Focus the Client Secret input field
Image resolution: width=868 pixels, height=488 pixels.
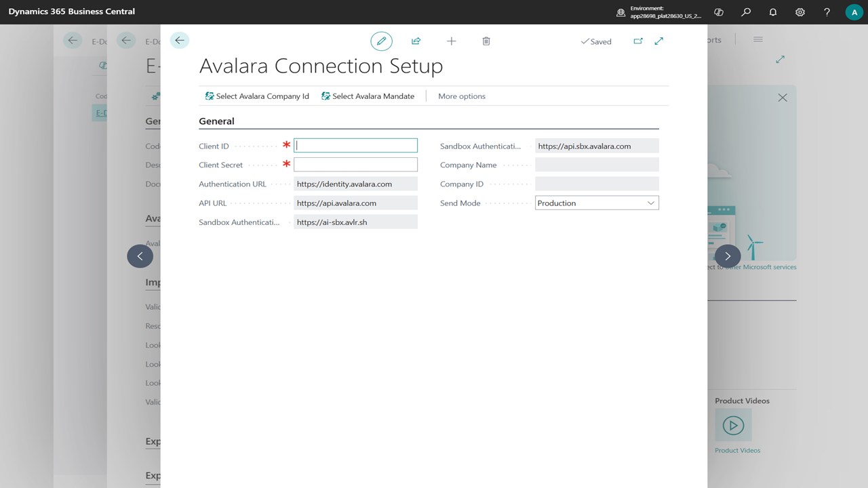pos(355,165)
